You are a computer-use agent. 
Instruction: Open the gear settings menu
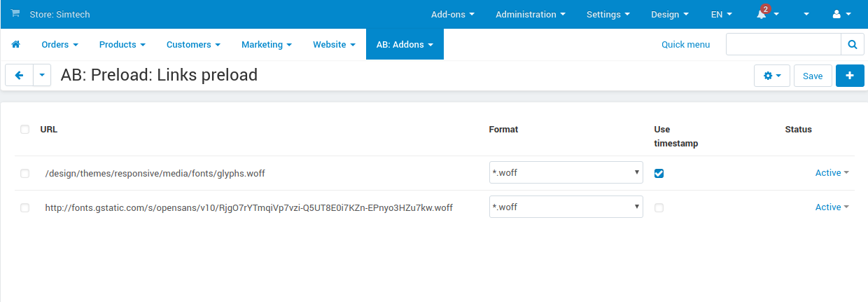(x=771, y=76)
